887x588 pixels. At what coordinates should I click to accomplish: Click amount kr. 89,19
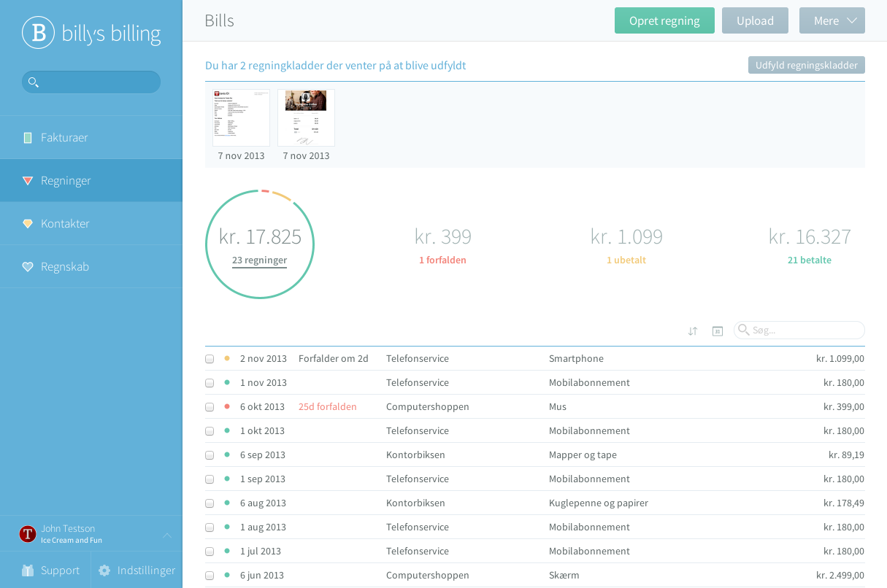tap(846, 455)
